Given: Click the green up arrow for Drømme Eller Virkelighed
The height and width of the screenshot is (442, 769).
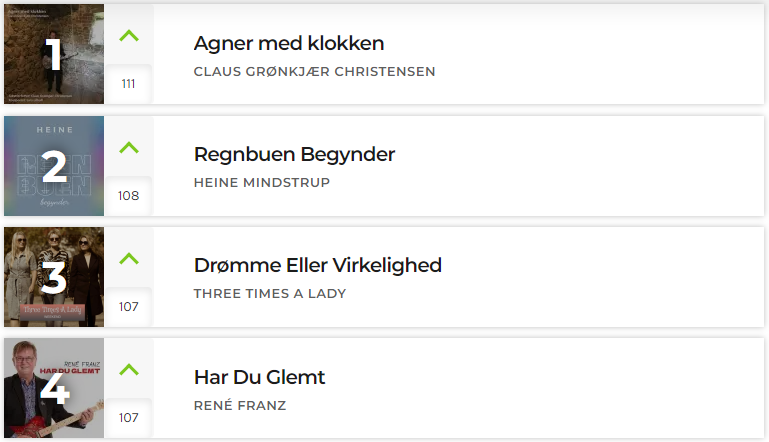Looking at the screenshot, I should [x=129, y=259].
